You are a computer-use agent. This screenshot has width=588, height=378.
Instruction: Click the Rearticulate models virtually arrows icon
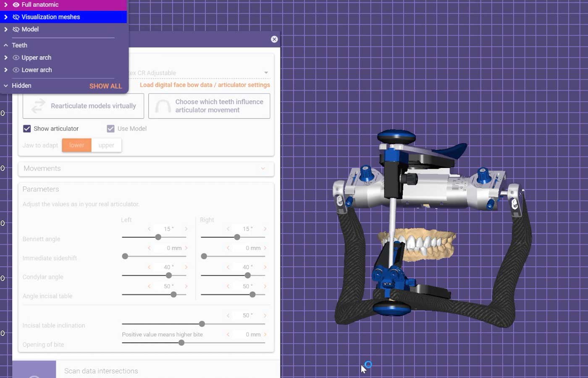(x=38, y=106)
